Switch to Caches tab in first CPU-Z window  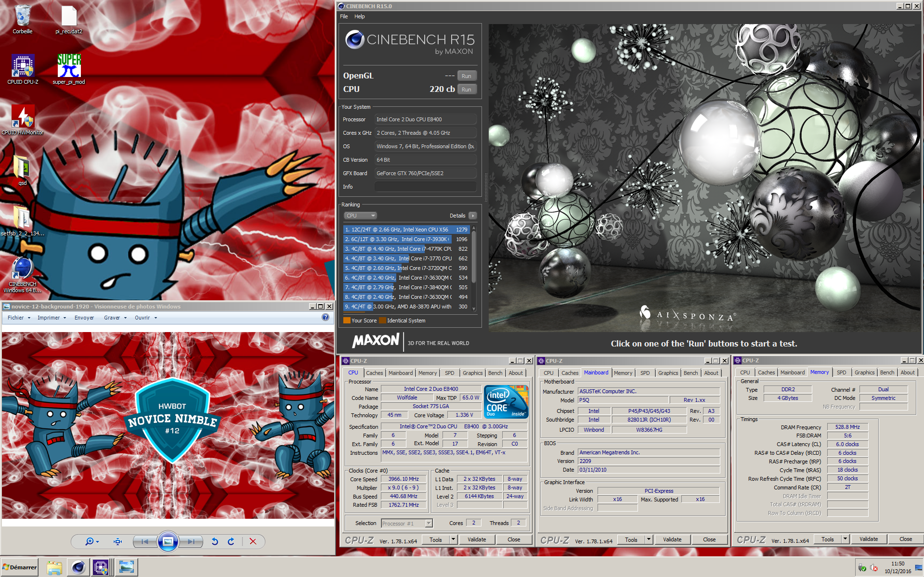click(374, 373)
